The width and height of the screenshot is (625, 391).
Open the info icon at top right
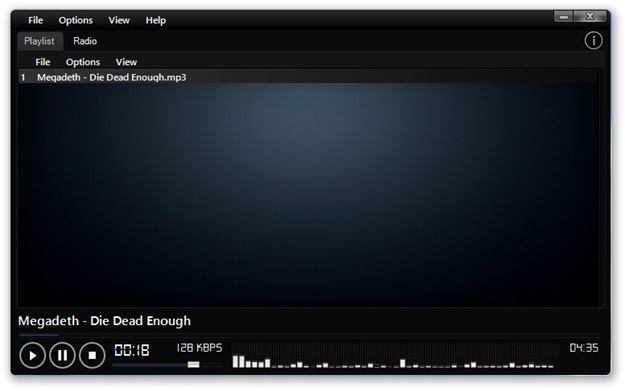tap(593, 41)
